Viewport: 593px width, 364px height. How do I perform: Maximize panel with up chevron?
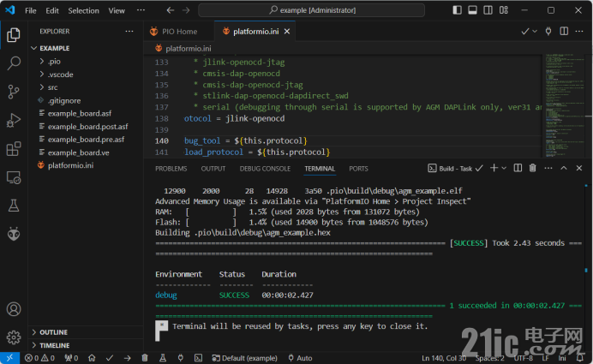point(564,168)
